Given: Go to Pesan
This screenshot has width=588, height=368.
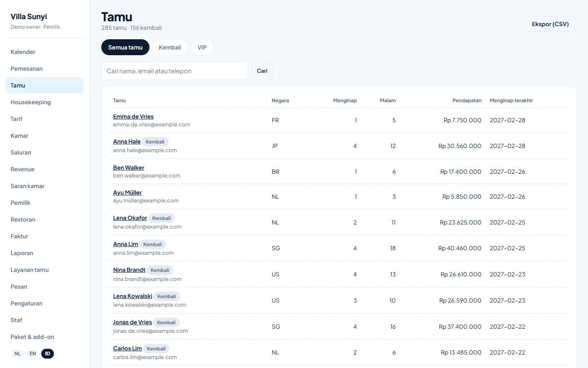Looking at the screenshot, I should click(x=45, y=287).
